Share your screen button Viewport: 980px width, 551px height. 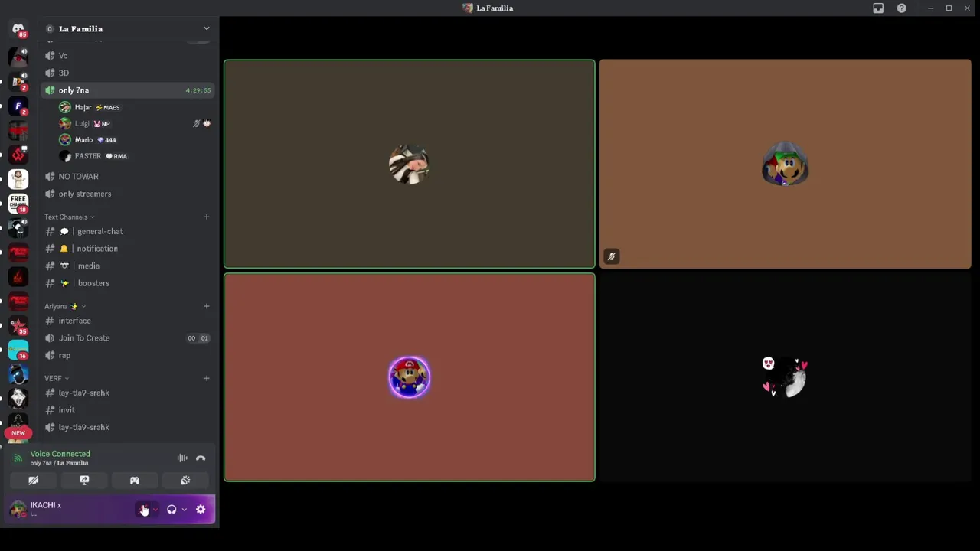pos(84,481)
